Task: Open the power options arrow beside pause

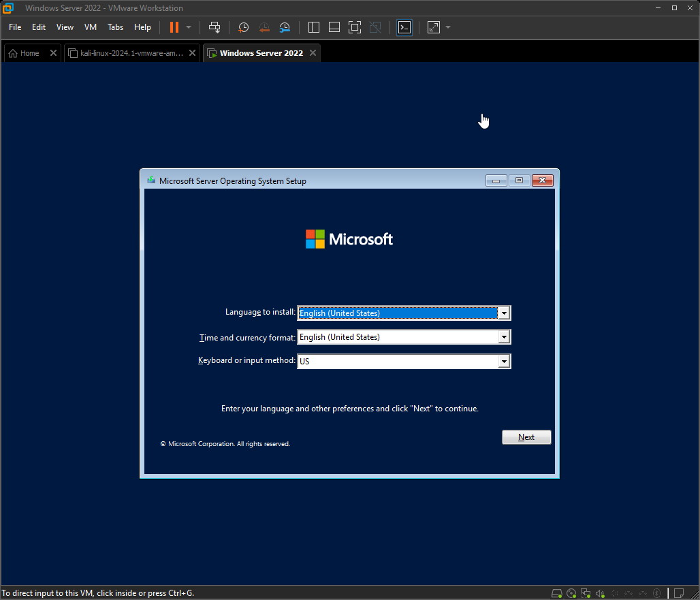Action: pyautogui.click(x=189, y=27)
